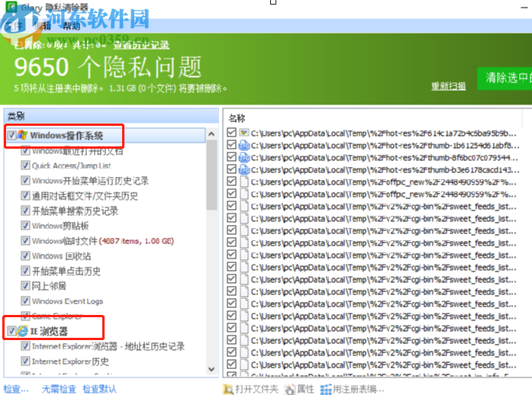532x395 pixels.
Task: Click the JPG icon of the thumb-b3e6178cacd143 file
Action: pos(243,169)
